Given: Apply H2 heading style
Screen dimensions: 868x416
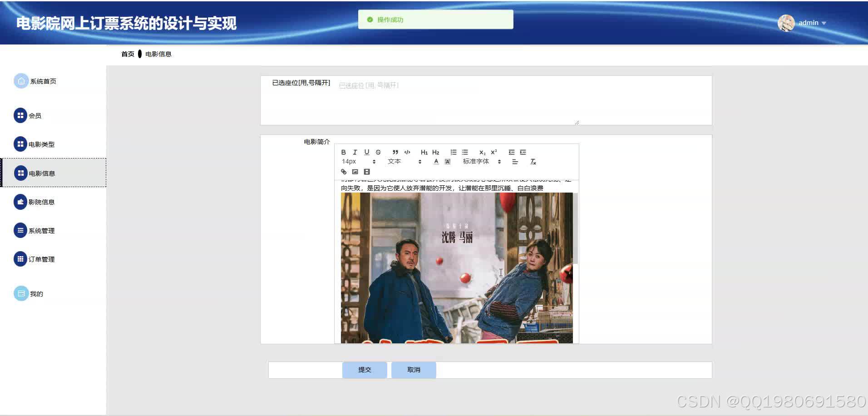Looking at the screenshot, I should click(436, 152).
